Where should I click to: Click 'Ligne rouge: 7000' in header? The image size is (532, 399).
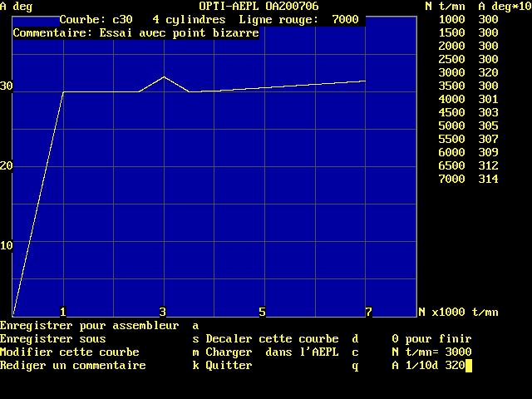(x=298, y=19)
